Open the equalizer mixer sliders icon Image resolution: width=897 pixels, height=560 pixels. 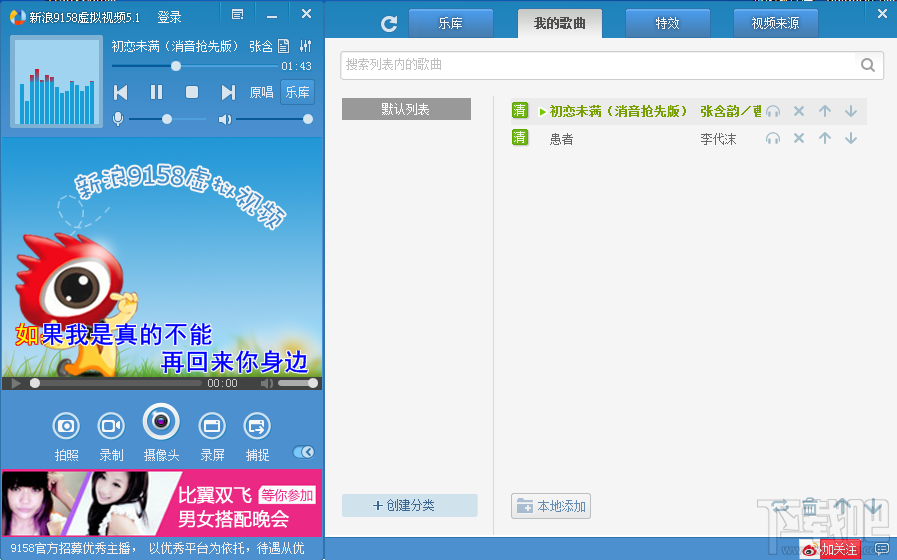click(x=305, y=46)
